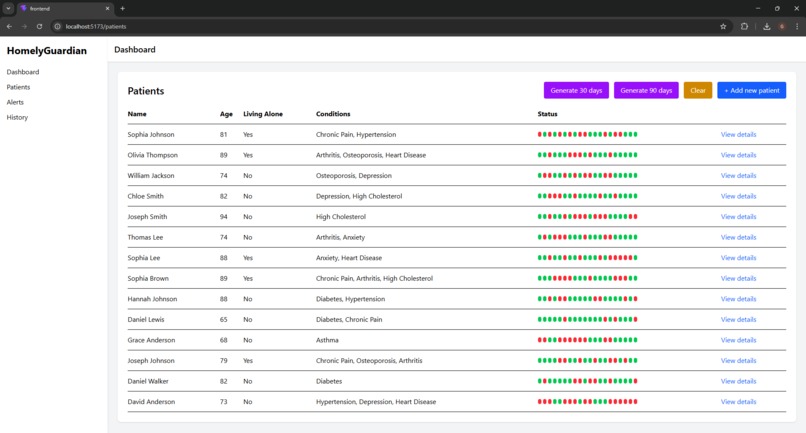View details for Joseph Johnson
806x433 pixels.
pos(738,360)
